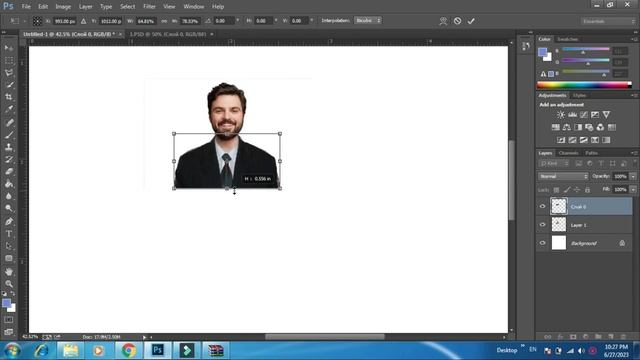
Task: Select the Lasso tool
Action: 9,73
